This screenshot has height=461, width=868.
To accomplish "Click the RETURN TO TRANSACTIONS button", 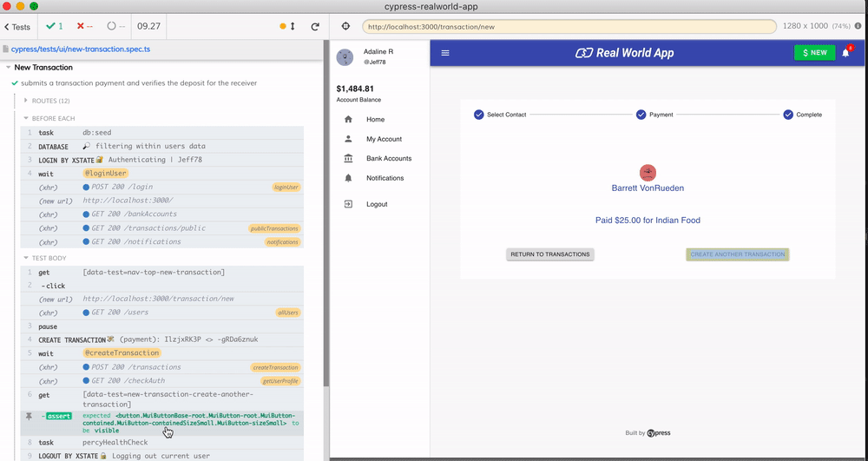I will click(549, 254).
